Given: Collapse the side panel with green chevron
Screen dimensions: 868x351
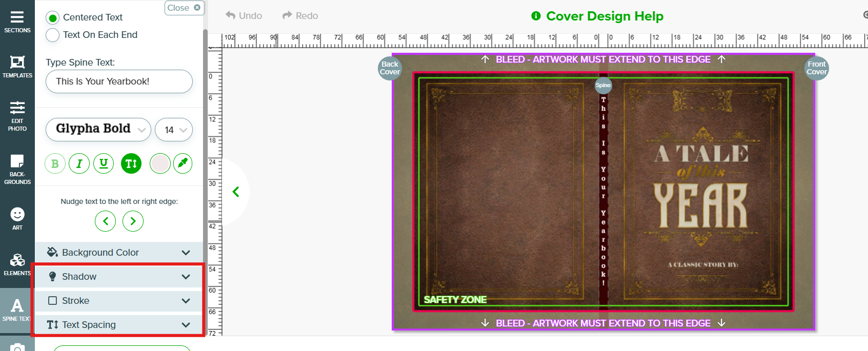Looking at the screenshot, I should click(236, 192).
